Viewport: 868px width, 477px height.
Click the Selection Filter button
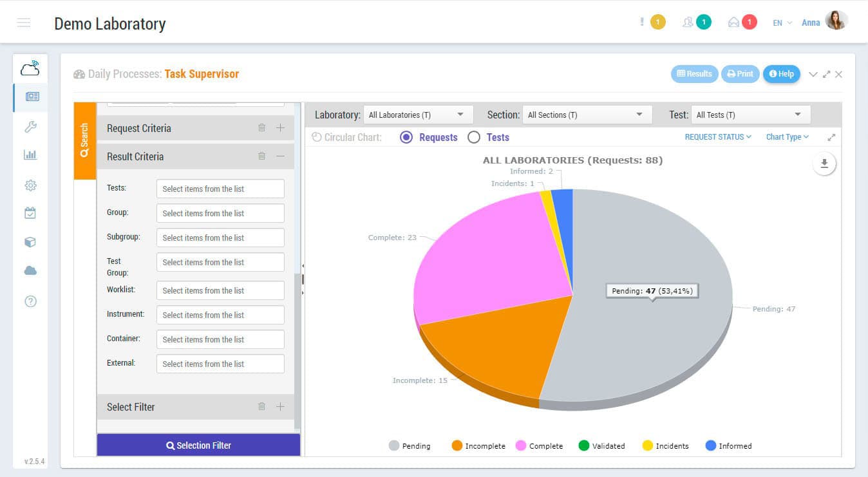(x=198, y=445)
